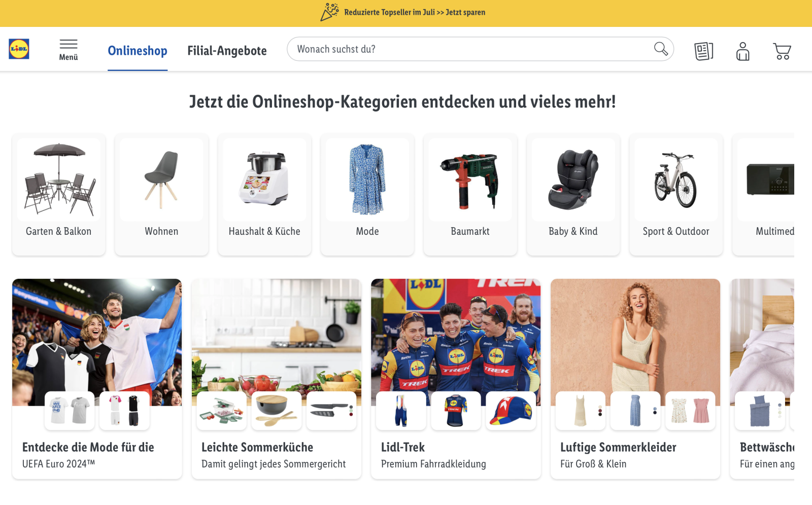
Task: Open the Baby & Kind category
Action: point(573,195)
